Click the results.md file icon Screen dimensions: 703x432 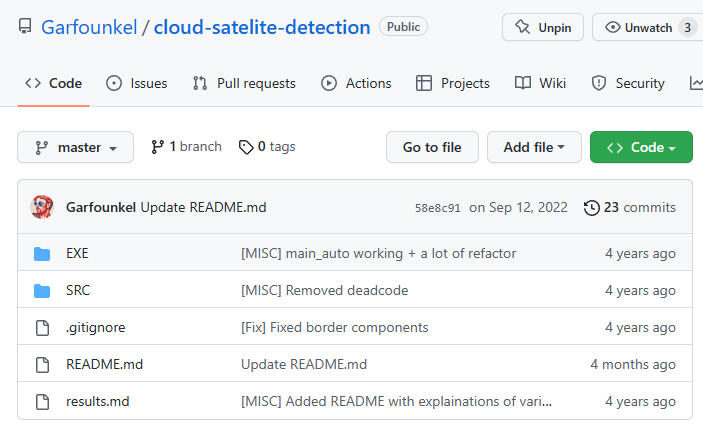(x=42, y=402)
